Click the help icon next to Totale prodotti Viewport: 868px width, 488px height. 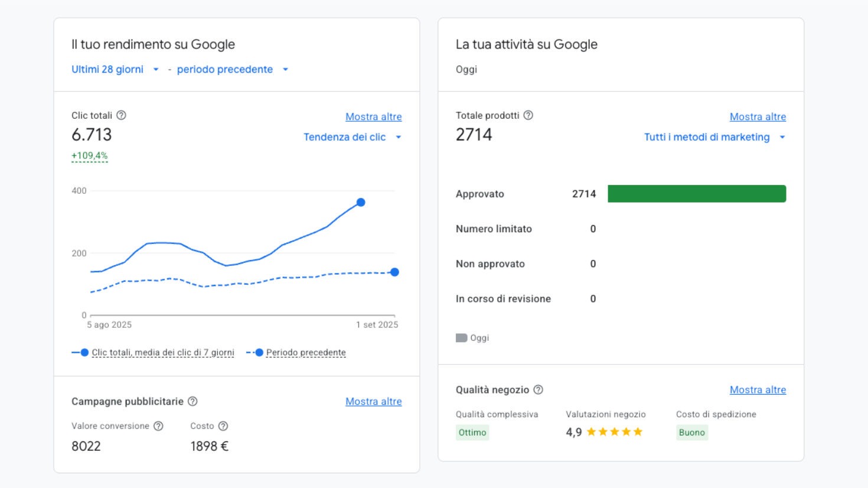[528, 115]
